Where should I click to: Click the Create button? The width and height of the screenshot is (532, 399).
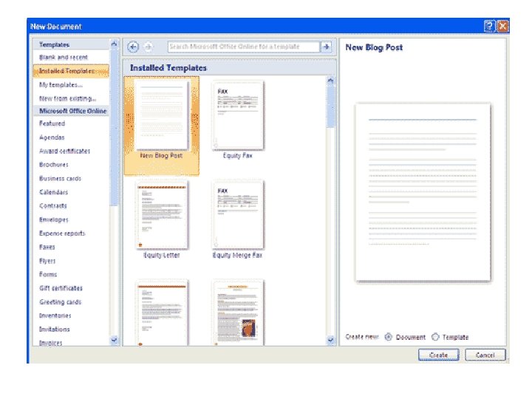pos(438,355)
